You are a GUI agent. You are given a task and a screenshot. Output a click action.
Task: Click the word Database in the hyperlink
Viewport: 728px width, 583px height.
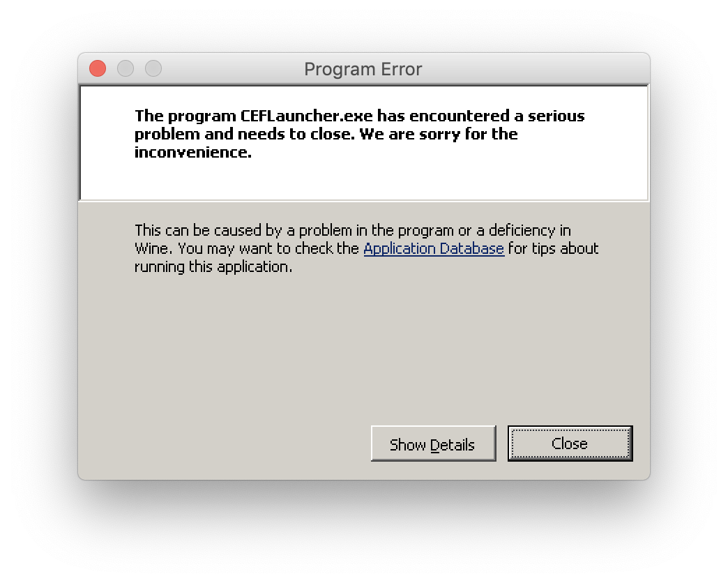[x=471, y=249]
